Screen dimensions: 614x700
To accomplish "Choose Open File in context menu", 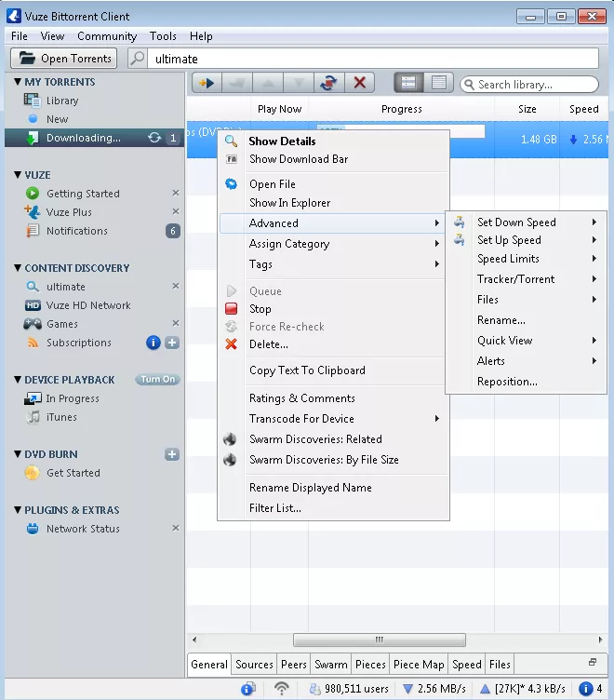I will click(x=333, y=184).
